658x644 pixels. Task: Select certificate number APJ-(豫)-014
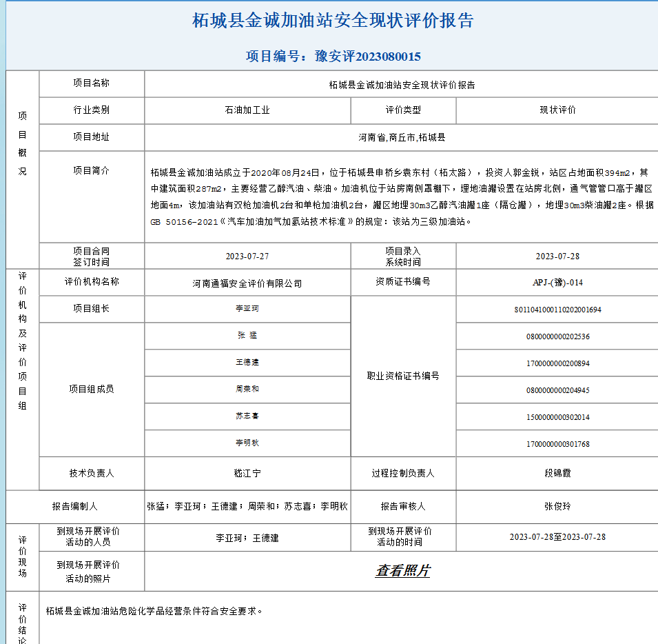pyautogui.click(x=557, y=283)
